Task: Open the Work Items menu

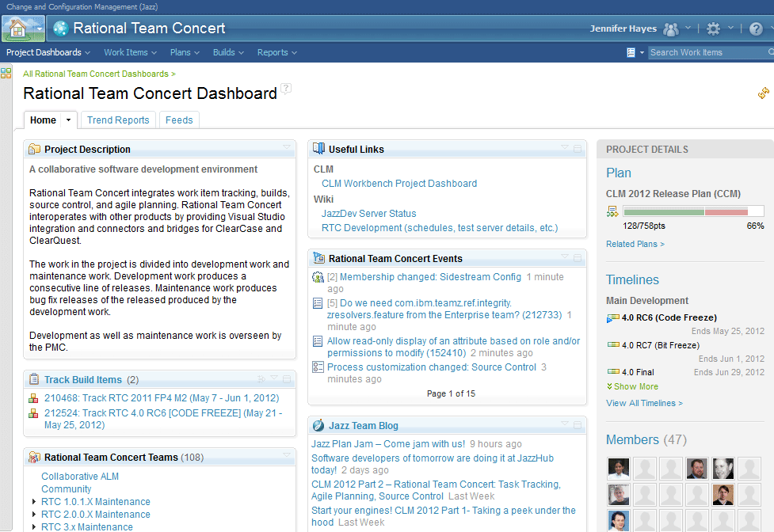Action: (130, 52)
